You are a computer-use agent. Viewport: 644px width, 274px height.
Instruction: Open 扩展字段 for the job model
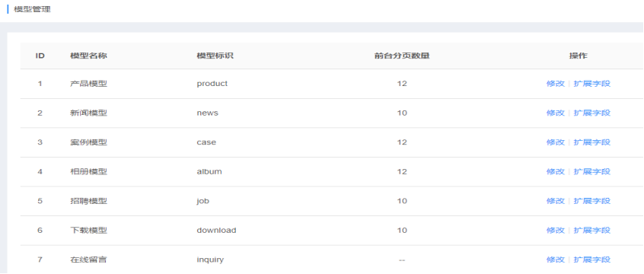pos(591,201)
